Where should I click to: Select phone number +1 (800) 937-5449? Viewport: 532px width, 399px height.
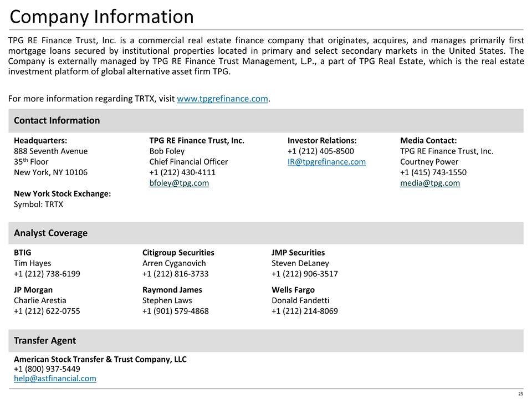[x=47, y=369]
